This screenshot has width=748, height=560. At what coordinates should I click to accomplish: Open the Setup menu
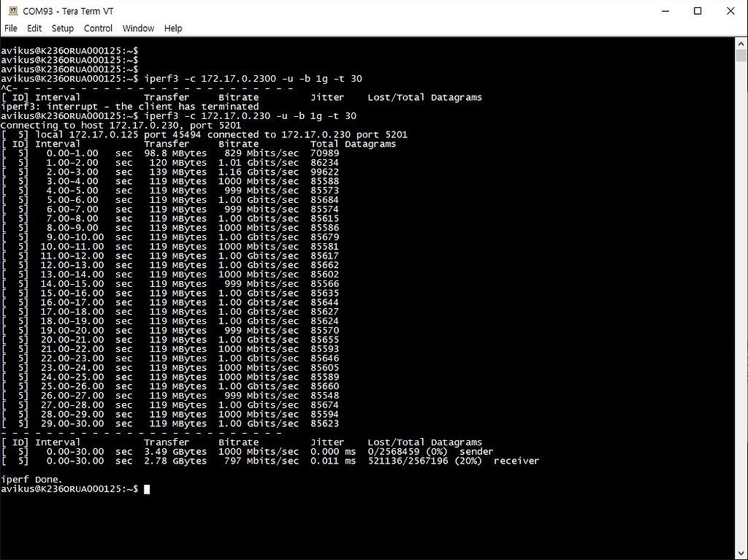click(x=62, y=28)
